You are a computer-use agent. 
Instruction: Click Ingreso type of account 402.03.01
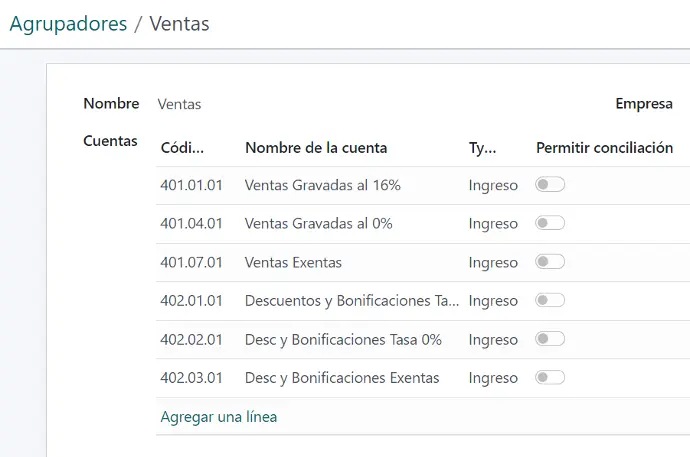tap(493, 378)
